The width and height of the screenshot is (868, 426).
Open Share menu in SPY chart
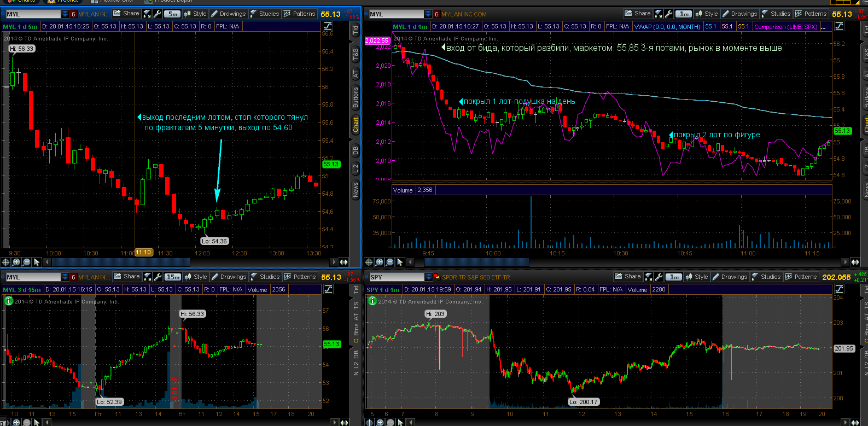[628, 277]
